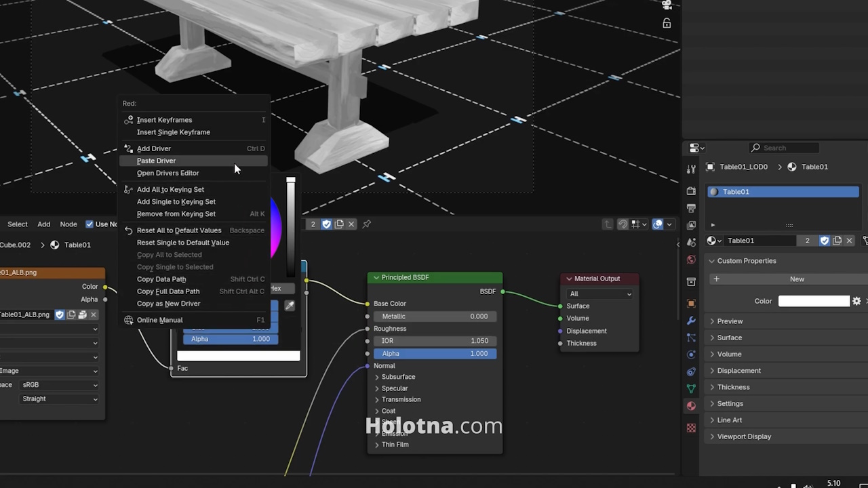868x488 pixels.
Task: Duplicate material in node editor header
Action: click(339, 224)
